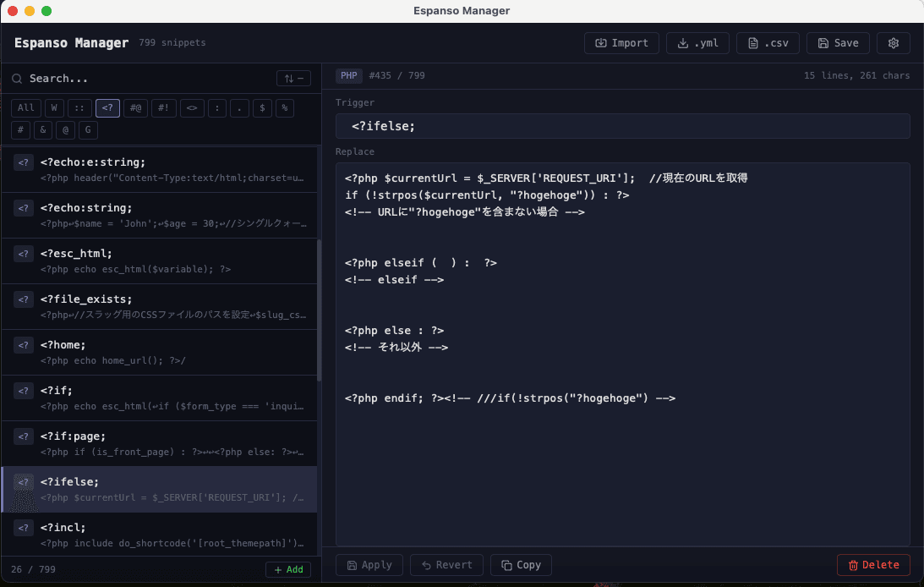The image size is (924, 587).
Task: Click the <? badge beside <?home;
Action: coord(24,345)
